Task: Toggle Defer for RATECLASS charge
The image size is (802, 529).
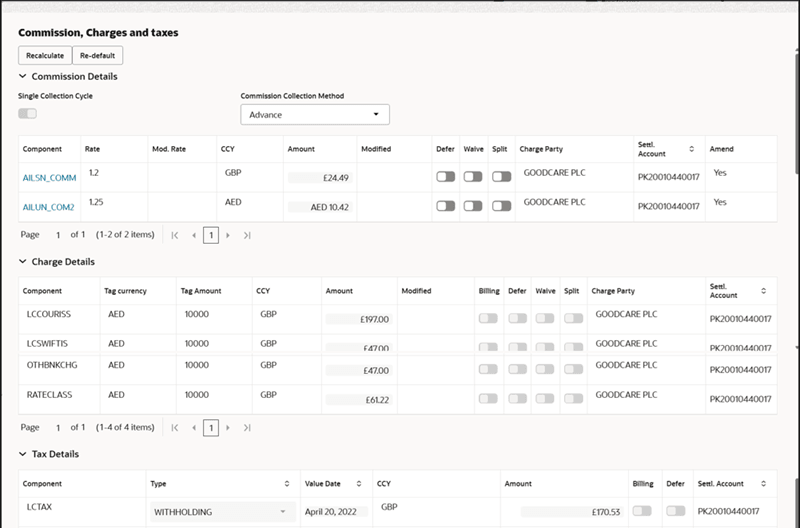Action: point(518,399)
